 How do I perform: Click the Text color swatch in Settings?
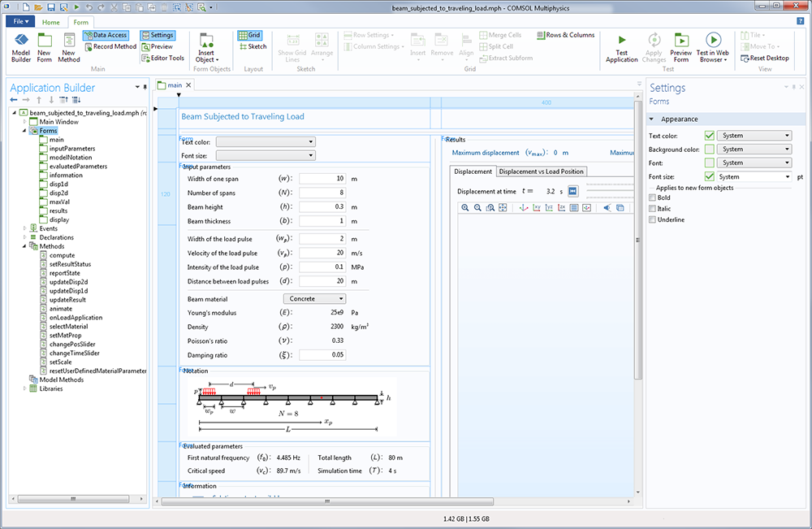pos(710,136)
